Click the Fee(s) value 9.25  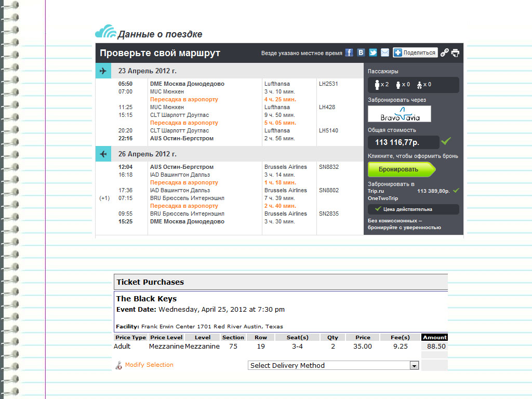(x=401, y=347)
